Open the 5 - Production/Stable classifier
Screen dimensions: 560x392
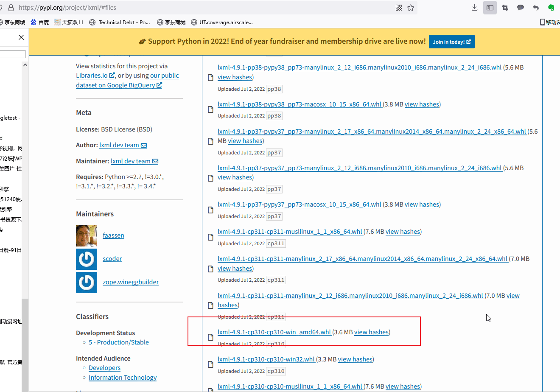119,342
